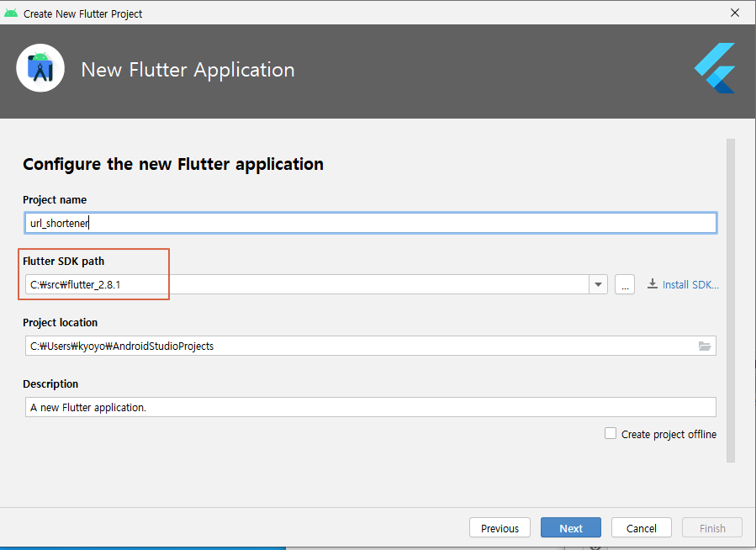Click the Description text field
The image size is (756, 550).
click(370, 407)
